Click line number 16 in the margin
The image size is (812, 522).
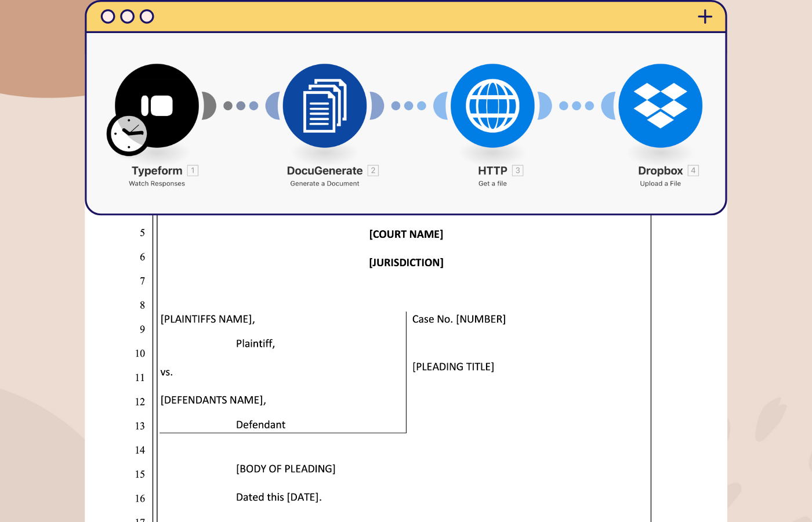140,498
